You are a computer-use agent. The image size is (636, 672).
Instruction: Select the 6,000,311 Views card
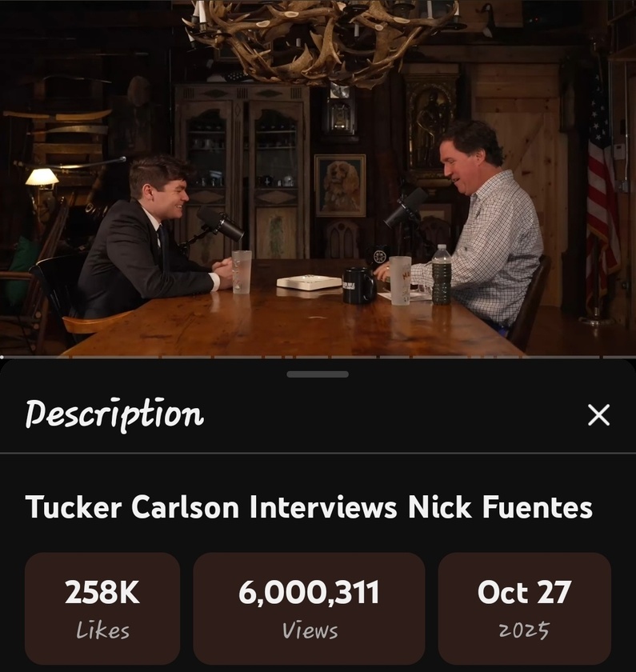[309, 608]
